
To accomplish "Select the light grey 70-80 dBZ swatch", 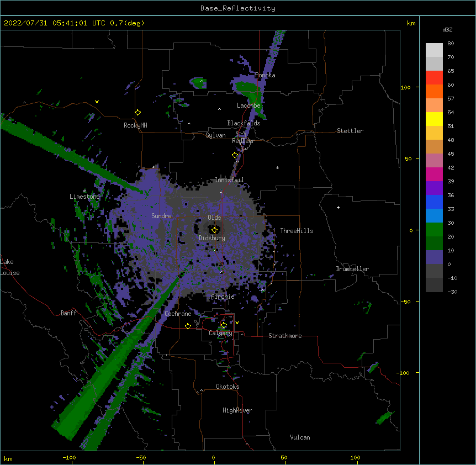I will tap(434, 50).
